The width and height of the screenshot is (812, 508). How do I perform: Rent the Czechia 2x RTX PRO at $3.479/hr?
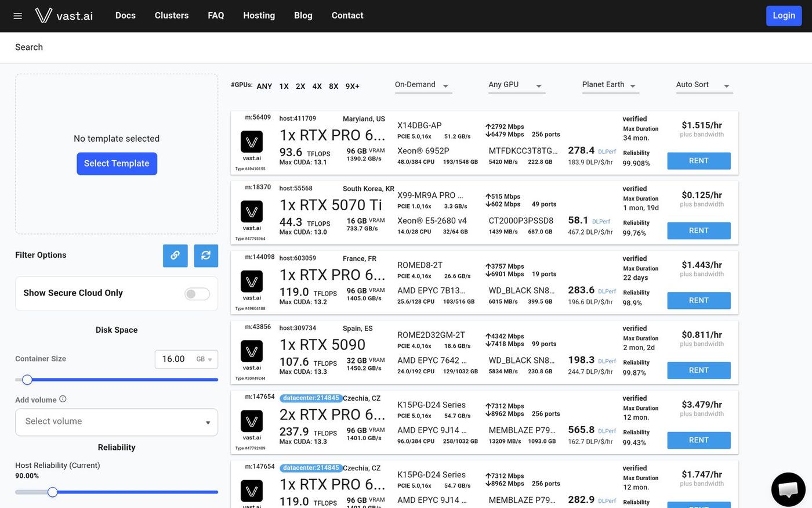tap(699, 440)
